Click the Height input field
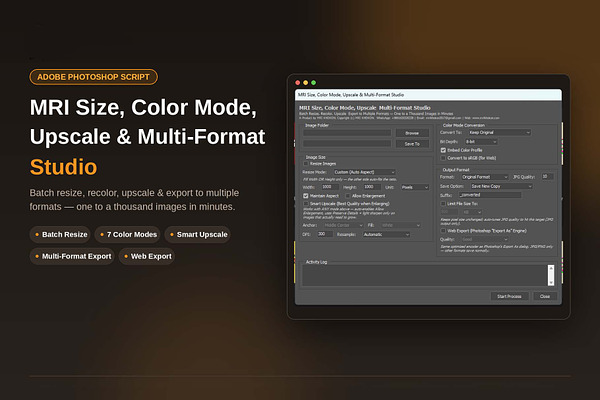This screenshot has width=600, height=400. 372,187
